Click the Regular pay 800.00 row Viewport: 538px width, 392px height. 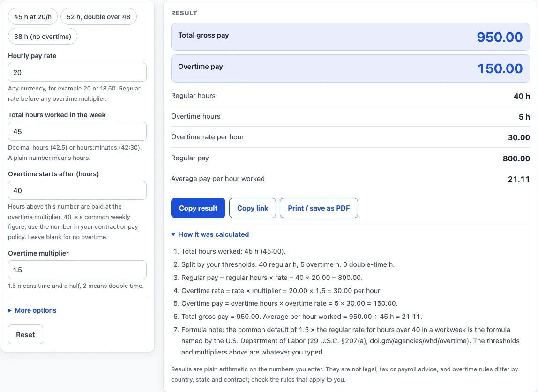(351, 158)
